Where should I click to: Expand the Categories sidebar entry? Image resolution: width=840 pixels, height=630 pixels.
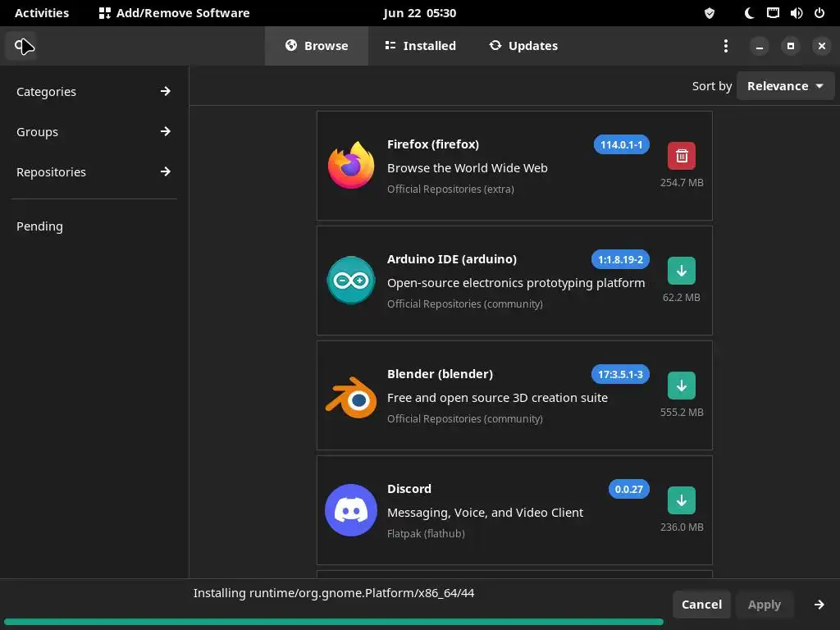[x=94, y=92]
